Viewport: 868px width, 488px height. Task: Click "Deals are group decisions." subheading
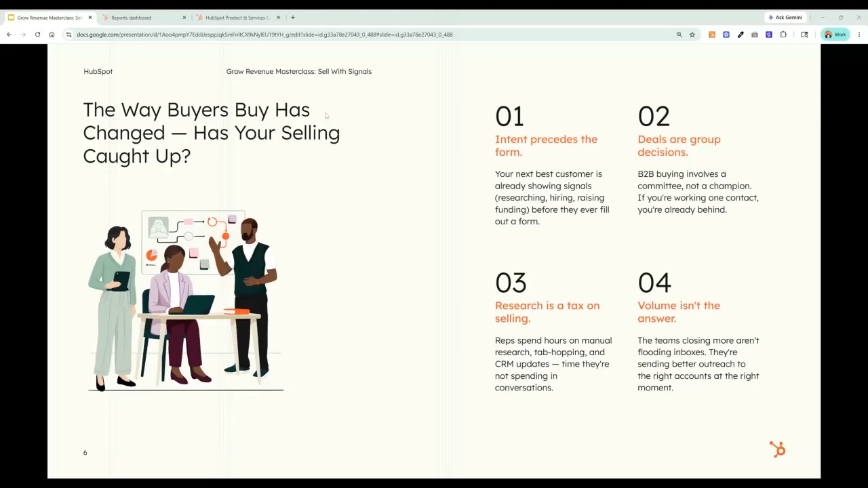679,146
